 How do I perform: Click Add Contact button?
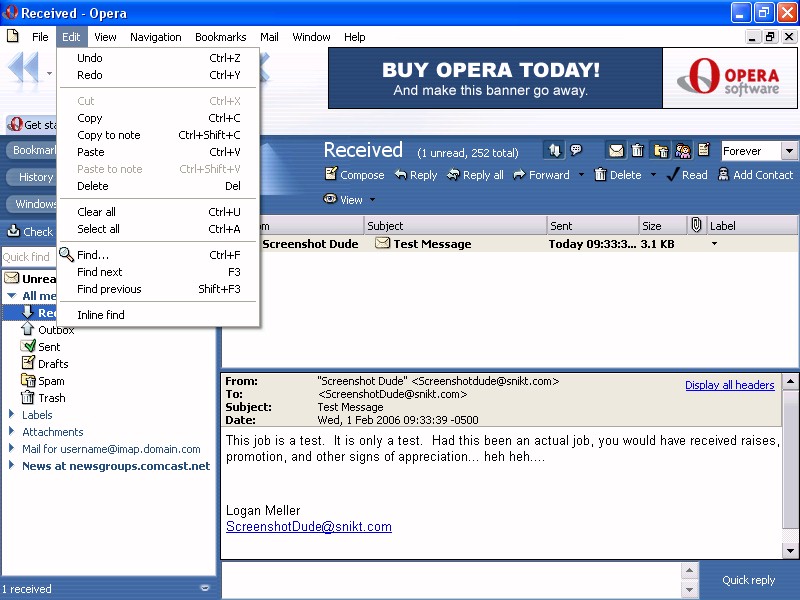point(756,175)
